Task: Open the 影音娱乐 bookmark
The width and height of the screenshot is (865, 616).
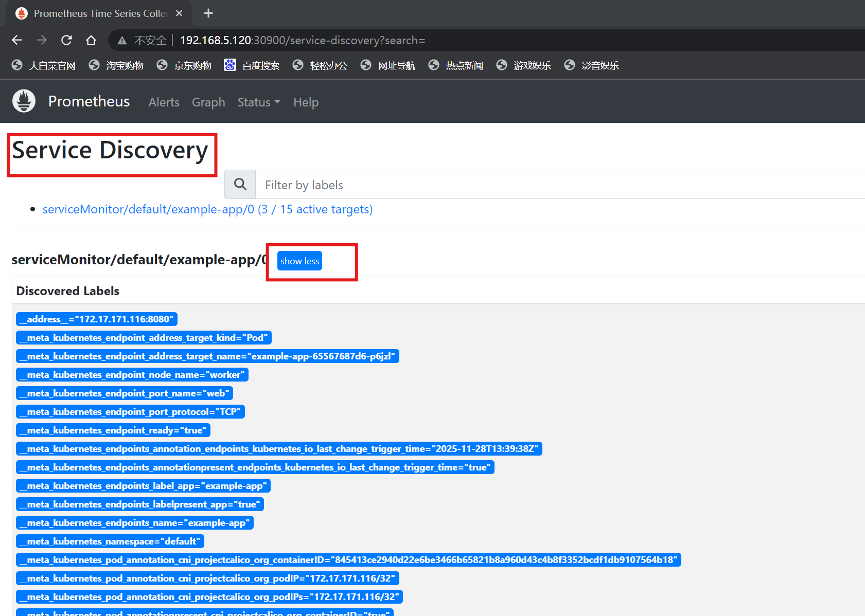Action: pos(592,65)
